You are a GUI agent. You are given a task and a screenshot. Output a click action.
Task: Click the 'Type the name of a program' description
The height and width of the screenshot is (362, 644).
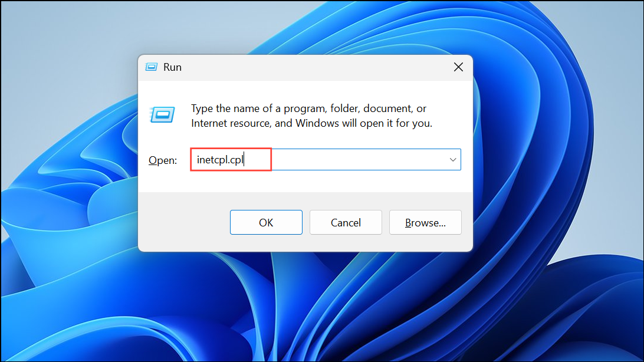click(x=311, y=116)
